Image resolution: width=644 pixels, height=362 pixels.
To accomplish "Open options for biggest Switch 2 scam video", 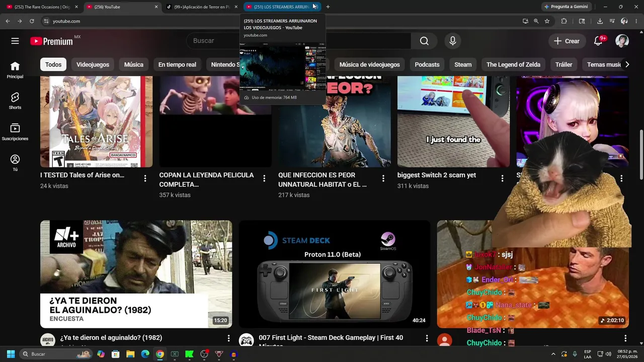I will (x=502, y=178).
